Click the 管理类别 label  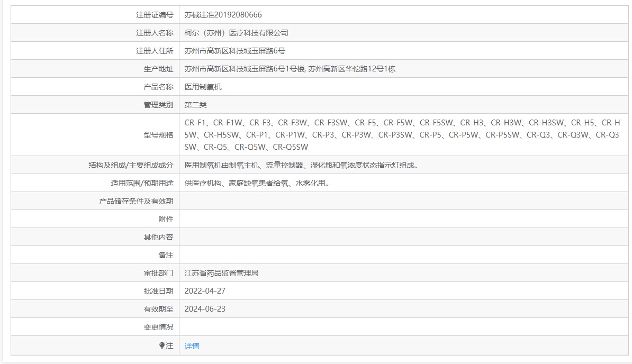coord(158,105)
